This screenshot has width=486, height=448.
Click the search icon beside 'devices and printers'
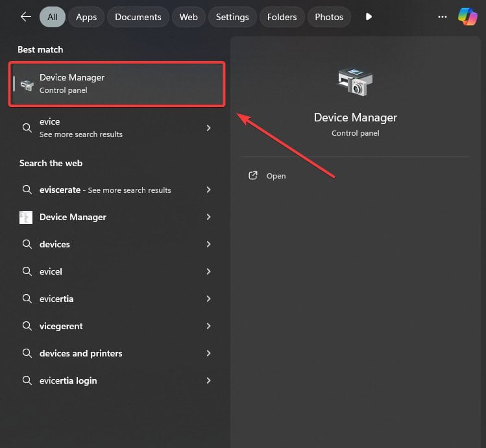(27, 353)
